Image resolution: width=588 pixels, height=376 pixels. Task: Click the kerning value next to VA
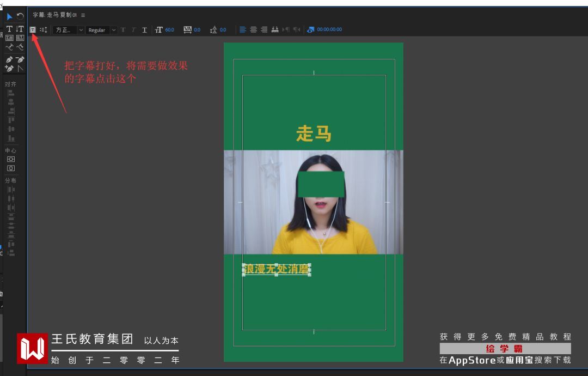tap(197, 29)
